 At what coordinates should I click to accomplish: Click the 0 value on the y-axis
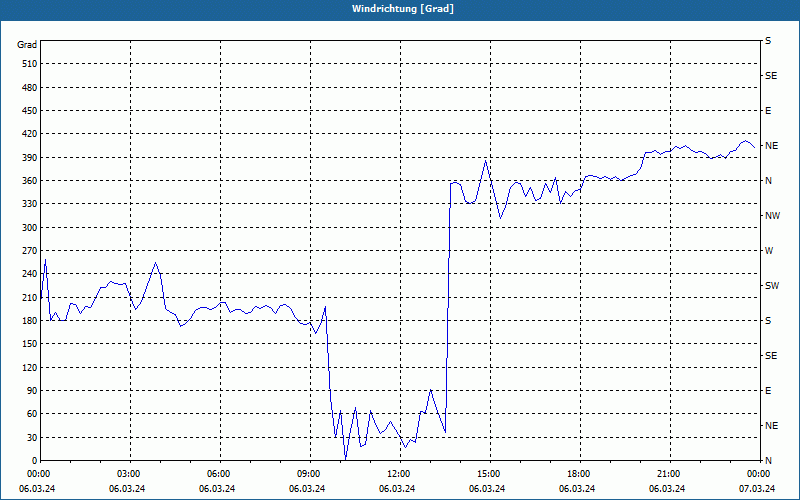coord(35,461)
